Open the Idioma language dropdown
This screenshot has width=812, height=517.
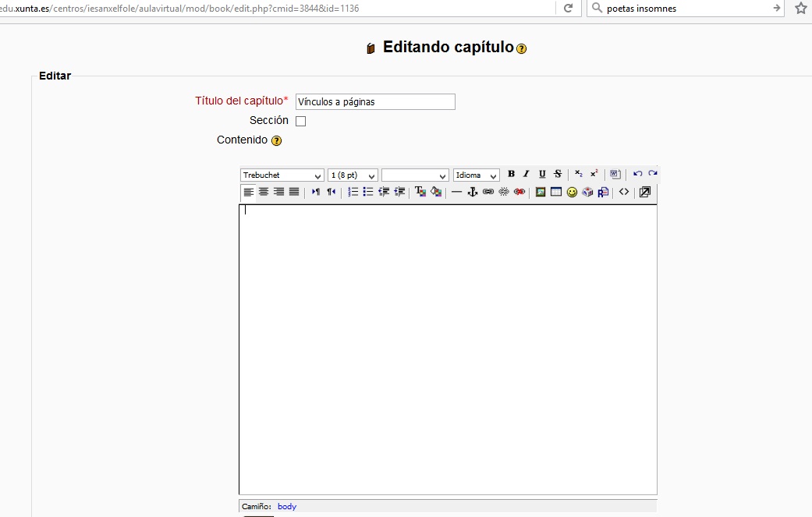pos(476,175)
